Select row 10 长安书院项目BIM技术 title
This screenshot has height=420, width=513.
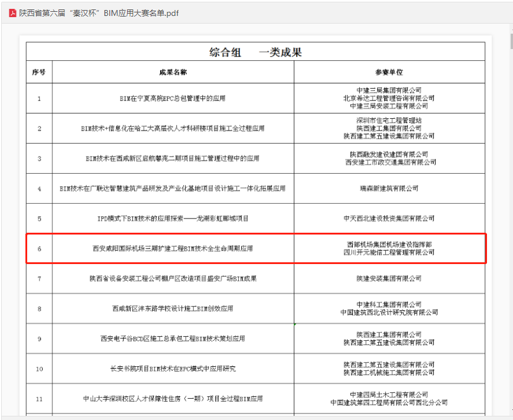coord(173,369)
